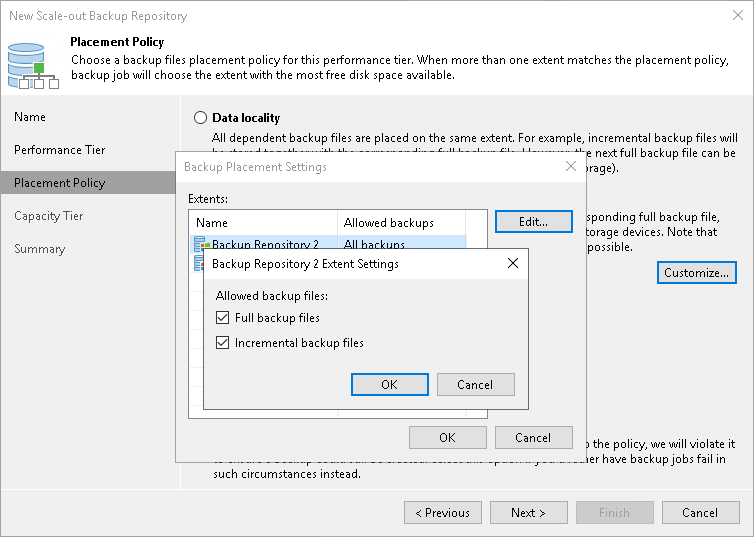Click the Backup Repository 2 extent icon
The image size is (754, 537).
(202, 244)
